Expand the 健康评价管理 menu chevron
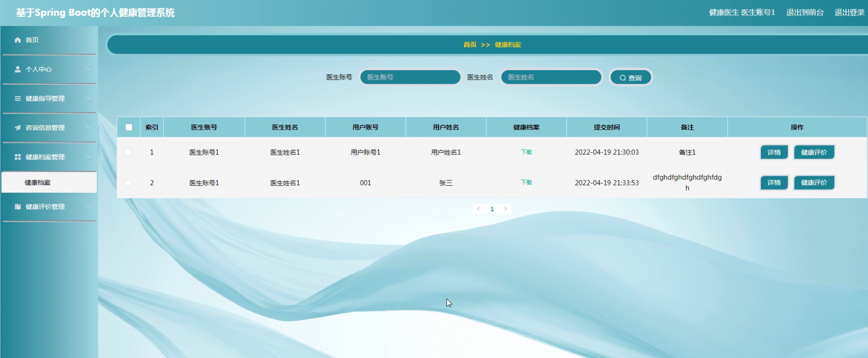868x358 pixels. (x=88, y=206)
